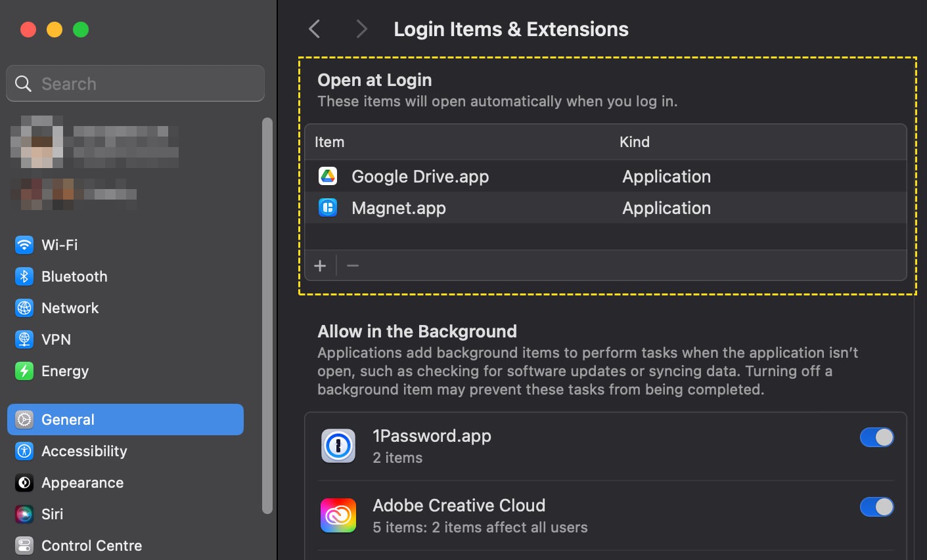Click the Bluetooth icon in sidebar
The height and width of the screenshot is (560, 927).
point(24,276)
